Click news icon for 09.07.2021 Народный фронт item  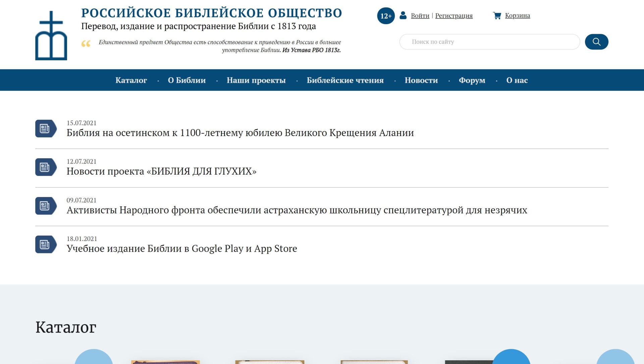click(46, 206)
